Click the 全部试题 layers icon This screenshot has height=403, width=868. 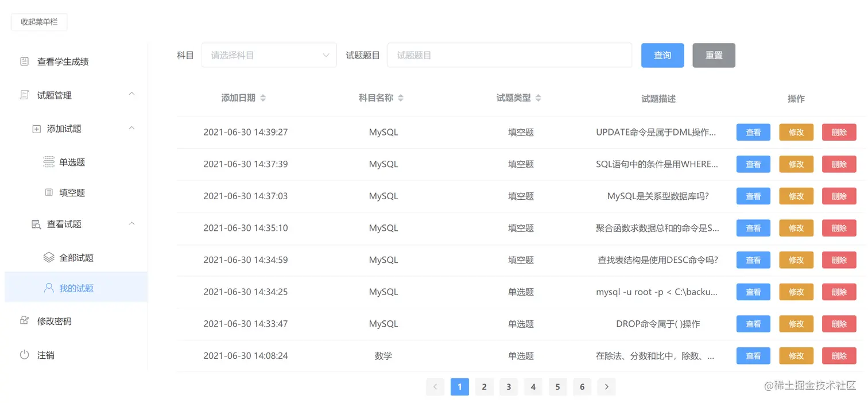click(x=49, y=257)
